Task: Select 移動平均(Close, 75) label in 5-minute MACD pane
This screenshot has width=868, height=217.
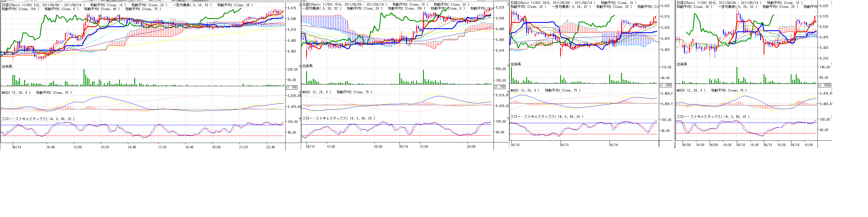Action: (x=54, y=92)
